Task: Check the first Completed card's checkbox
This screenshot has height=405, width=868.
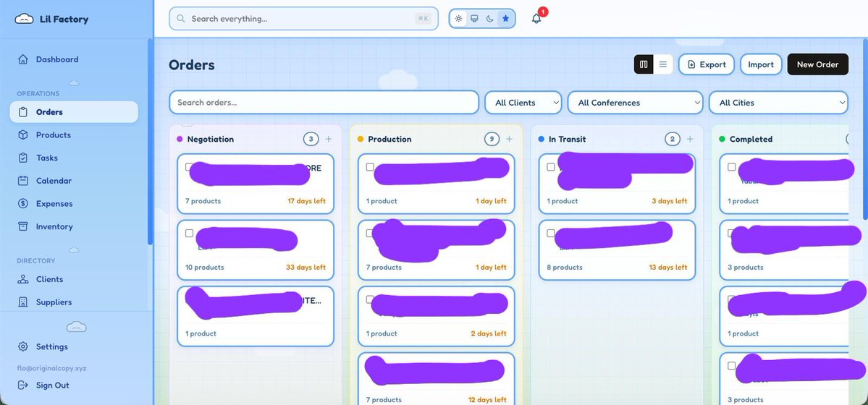Action: pos(731,166)
